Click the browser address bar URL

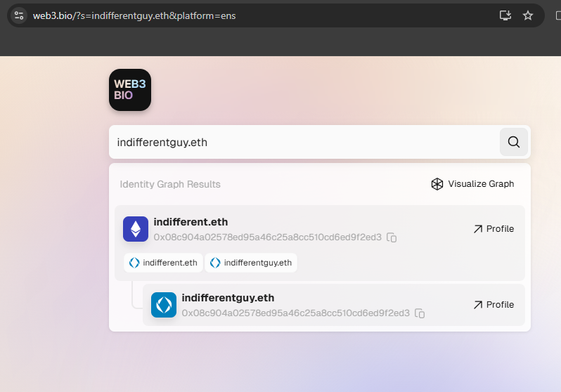tap(134, 15)
